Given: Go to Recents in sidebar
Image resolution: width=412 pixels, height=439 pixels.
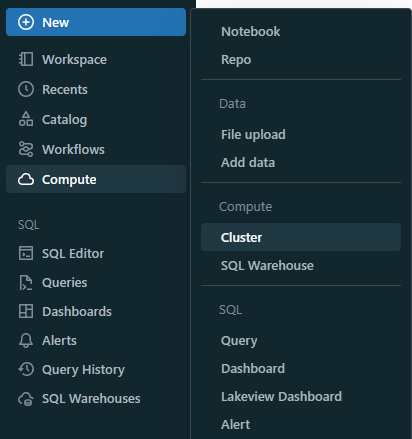Looking at the screenshot, I should coord(65,90).
